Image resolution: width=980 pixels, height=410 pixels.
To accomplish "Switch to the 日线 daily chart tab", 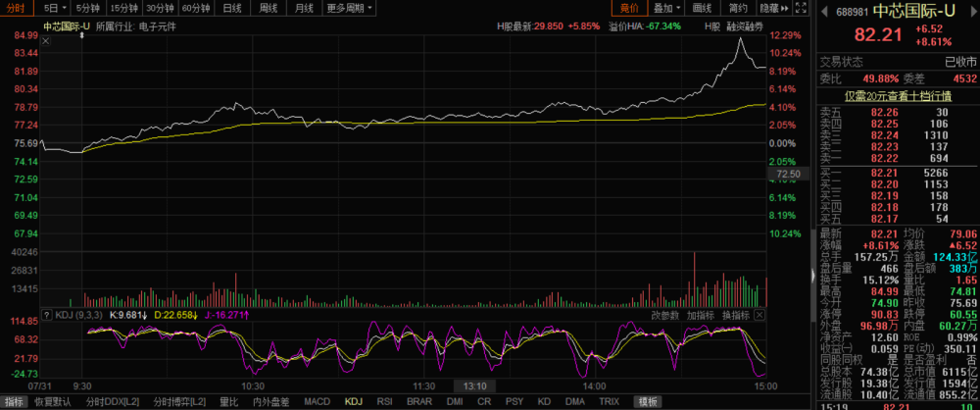I will coord(232,8).
